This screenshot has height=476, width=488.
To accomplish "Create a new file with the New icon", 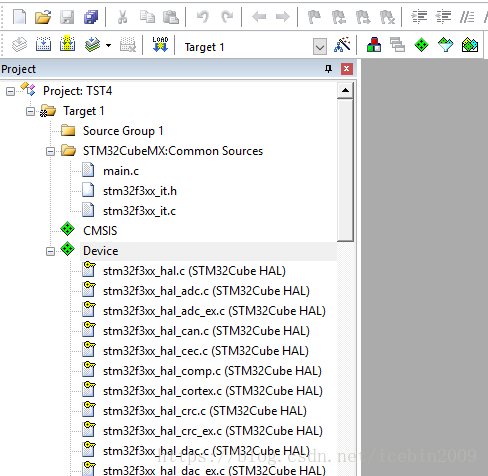I will point(19,16).
